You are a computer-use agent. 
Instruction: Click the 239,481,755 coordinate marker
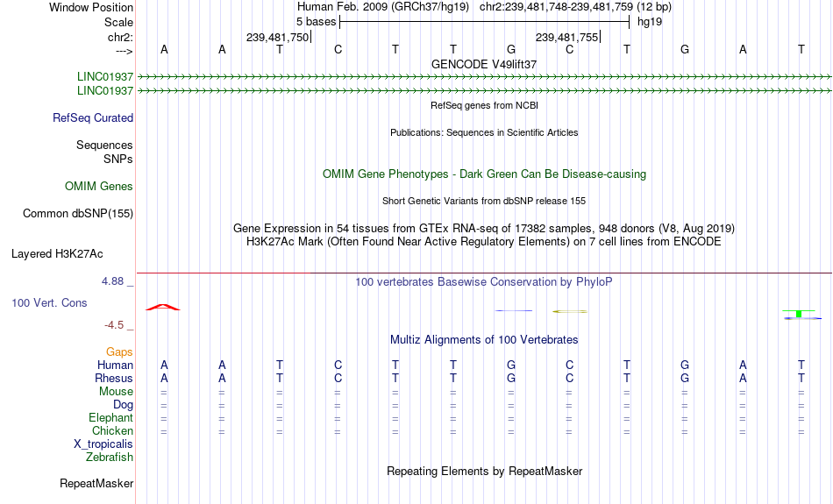pyautogui.click(x=566, y=37)
